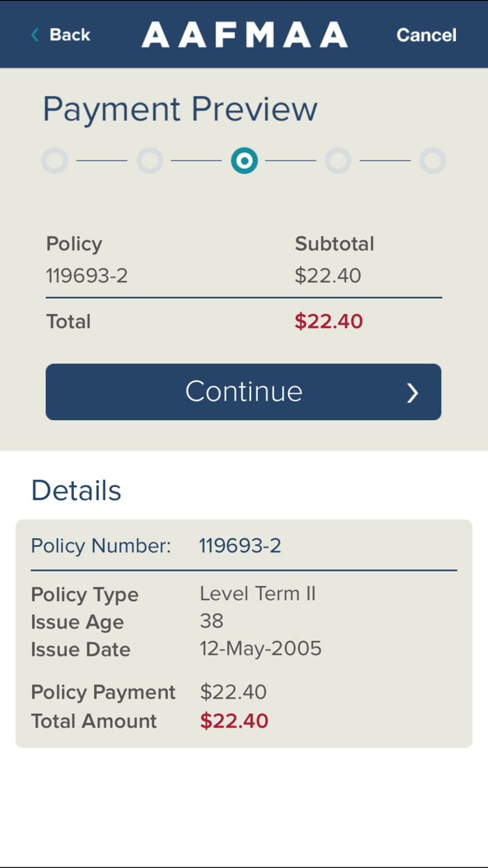Tap the Subtotal column header
Image resolution: width=488 pixels, height=868 pixels.
coord(334,244)
